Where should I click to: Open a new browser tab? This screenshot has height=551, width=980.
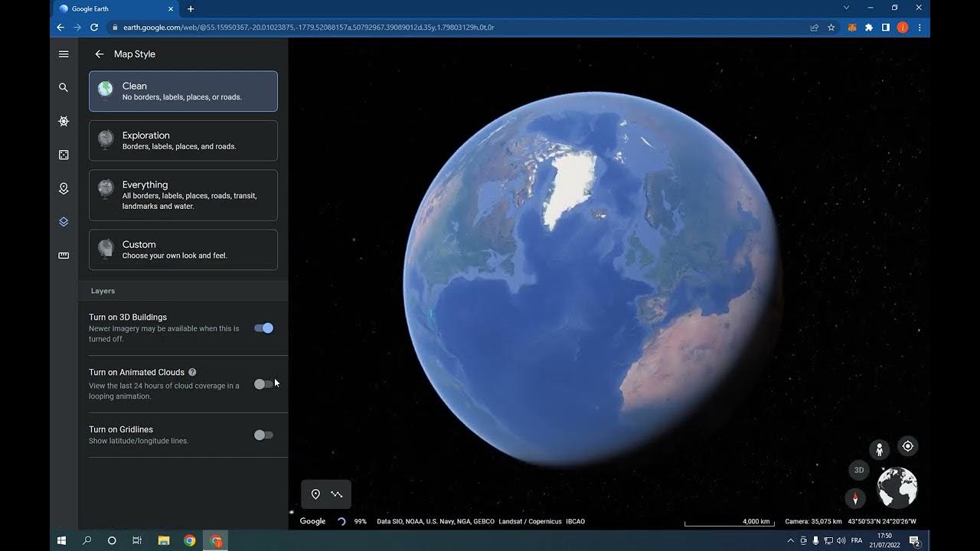click(191, 9)
